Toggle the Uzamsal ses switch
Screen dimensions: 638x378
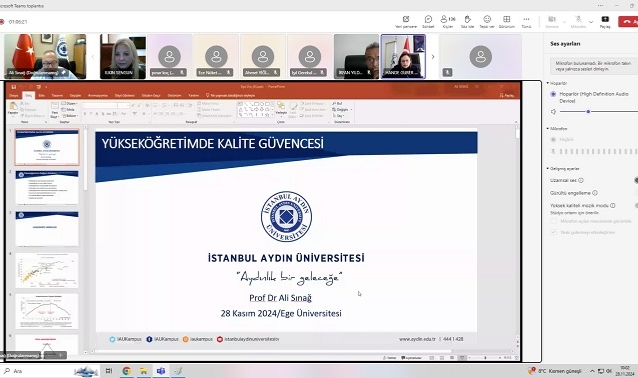tap(636, 180)
